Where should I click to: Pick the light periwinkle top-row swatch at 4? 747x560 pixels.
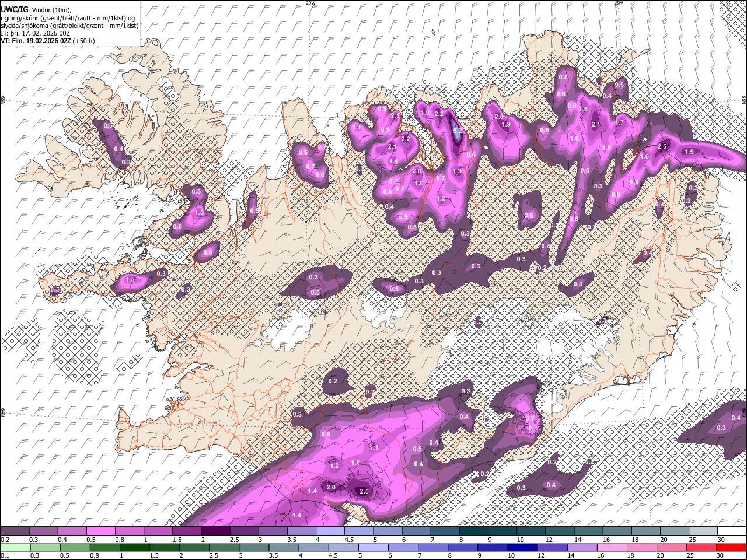coord(330,531)
